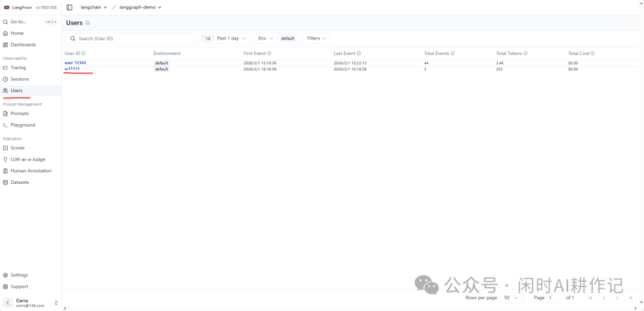Image resolution: width=644 pixels, height=311 pixels.
Task: Click last event 2026/2/1 15:22:13
Action: (350, 63)
